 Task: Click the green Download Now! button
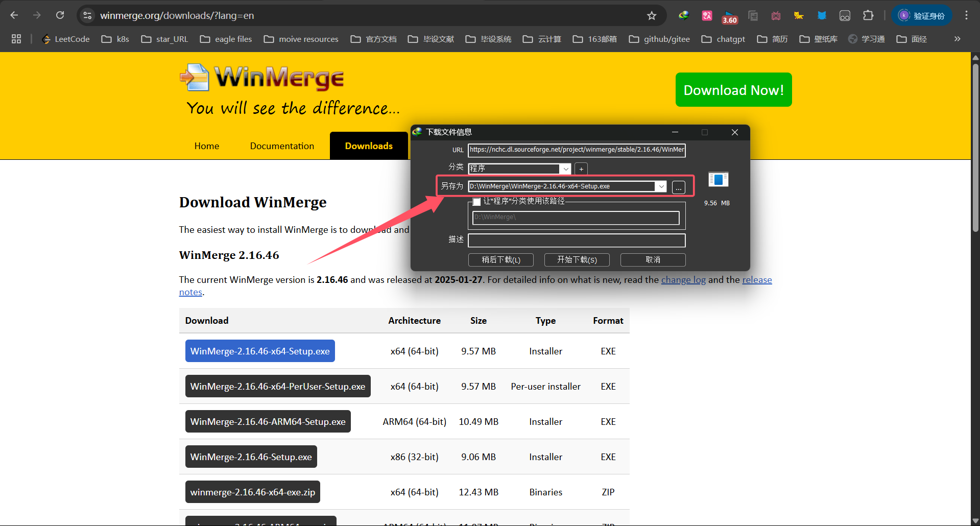pyautogui.click(x=733, y=90)
